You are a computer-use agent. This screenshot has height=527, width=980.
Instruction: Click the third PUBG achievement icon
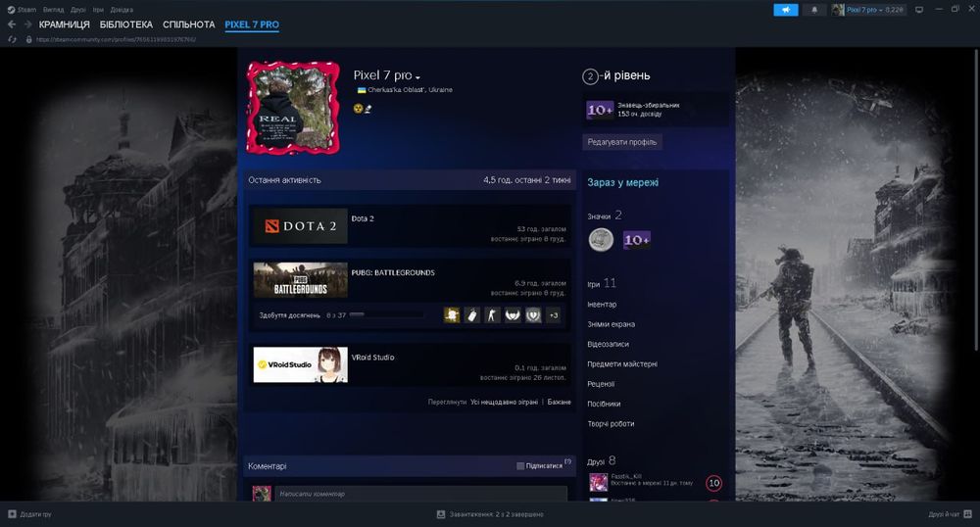tap(493, 315)
